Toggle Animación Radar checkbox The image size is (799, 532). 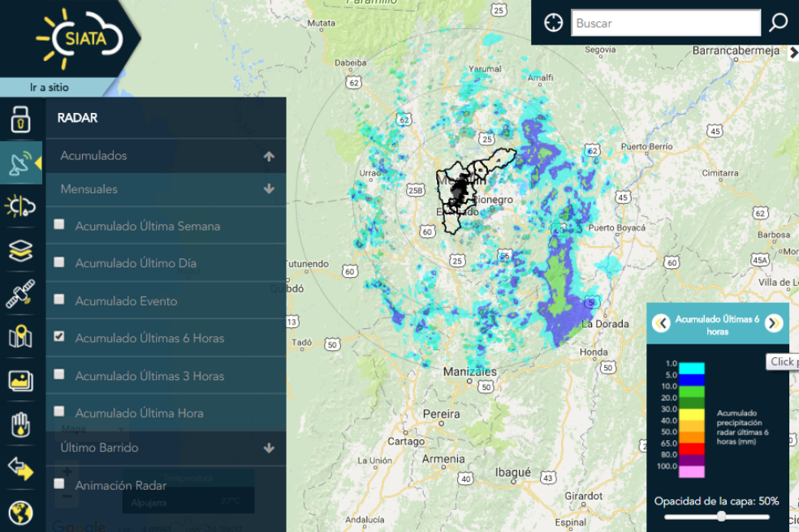coord(59,483)
